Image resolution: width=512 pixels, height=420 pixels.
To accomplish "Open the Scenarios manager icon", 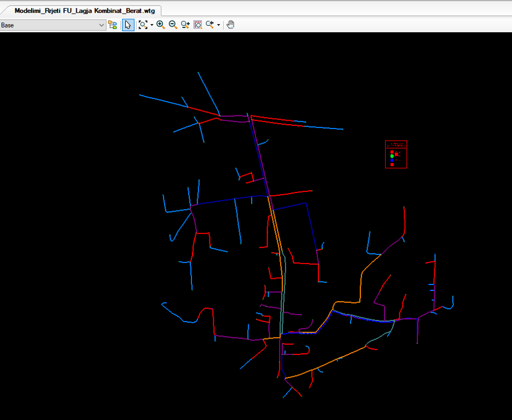I will (x=113, y=25).
